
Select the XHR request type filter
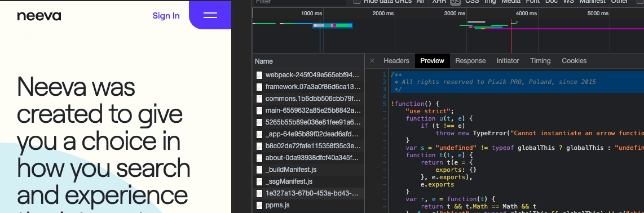click(439, 2)
